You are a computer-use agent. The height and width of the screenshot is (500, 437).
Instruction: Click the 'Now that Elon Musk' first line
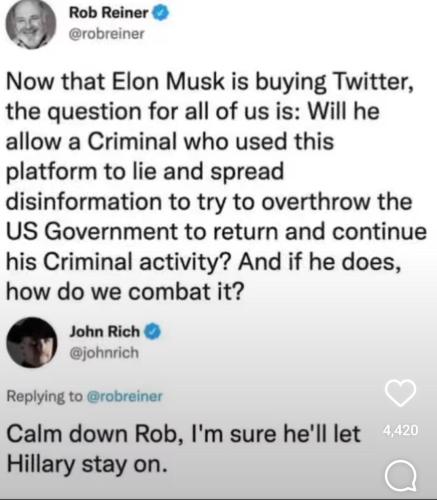[210, 82]
